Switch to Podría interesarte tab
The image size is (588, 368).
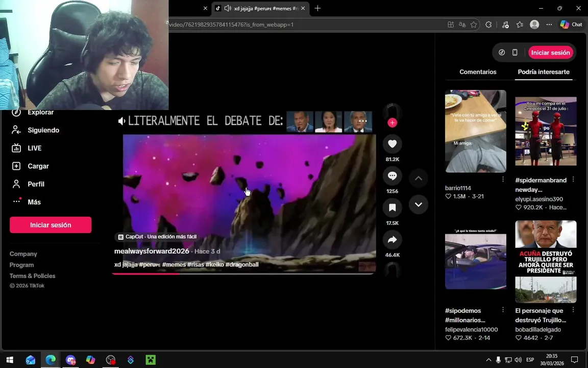point(544,72)
